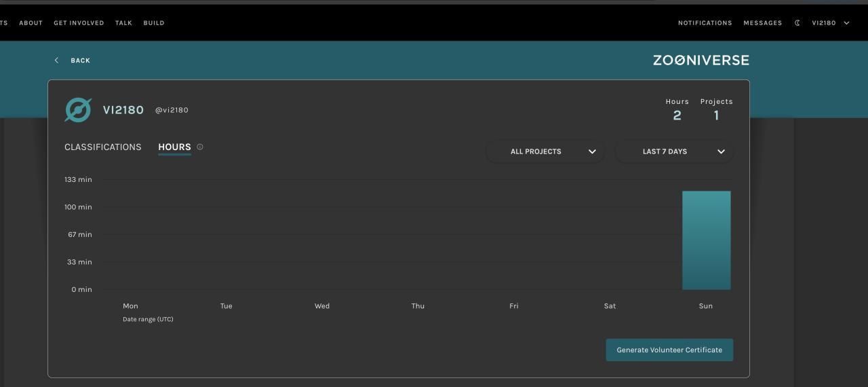Open Notifications in the top bar
The image size is (868, 387).
705,23
